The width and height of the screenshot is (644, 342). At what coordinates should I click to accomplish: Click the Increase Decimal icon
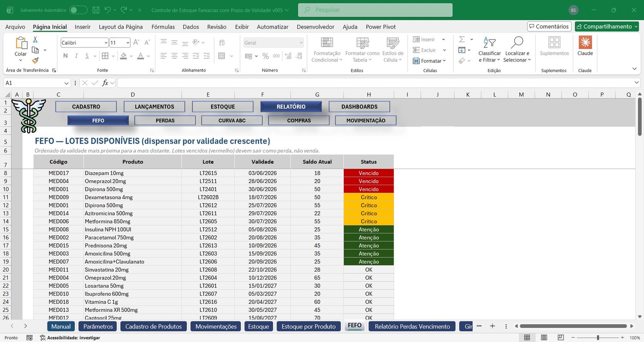[288, 56]
